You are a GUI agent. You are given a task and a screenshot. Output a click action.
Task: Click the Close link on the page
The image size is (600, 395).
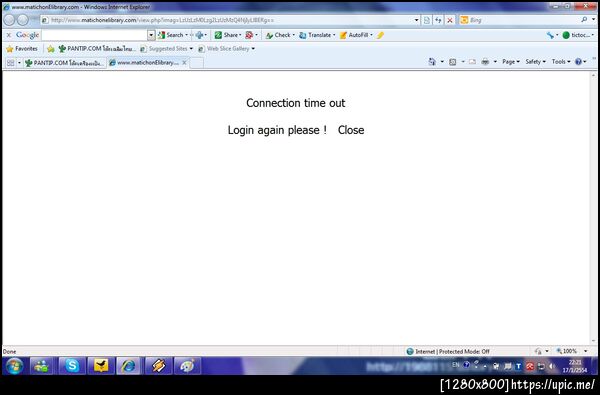351,130
